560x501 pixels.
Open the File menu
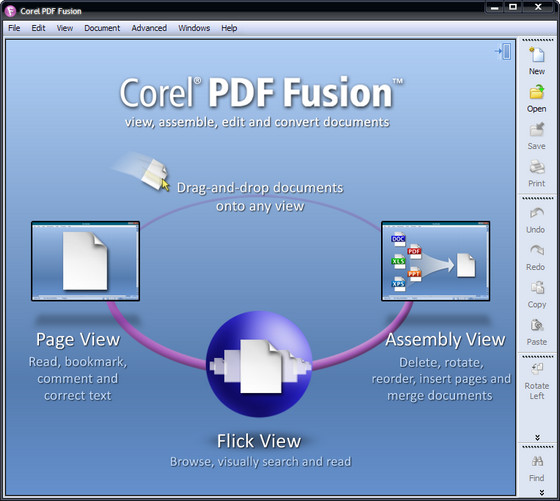click(x=14, y=28)
